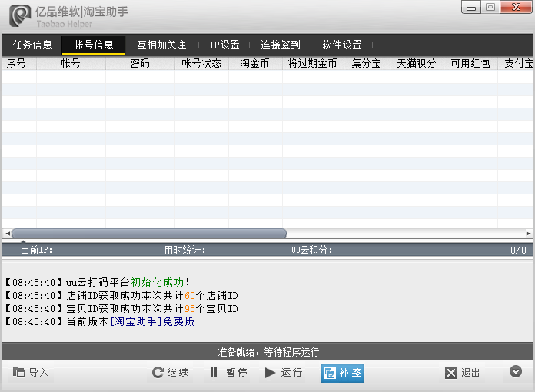Start the program with 运行 play icon
Screen dimensions: 535x392
click(283, 373)
